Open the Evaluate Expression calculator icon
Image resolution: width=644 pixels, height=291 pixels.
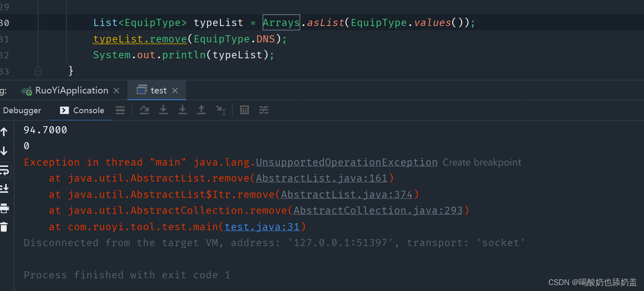point(244,110)
